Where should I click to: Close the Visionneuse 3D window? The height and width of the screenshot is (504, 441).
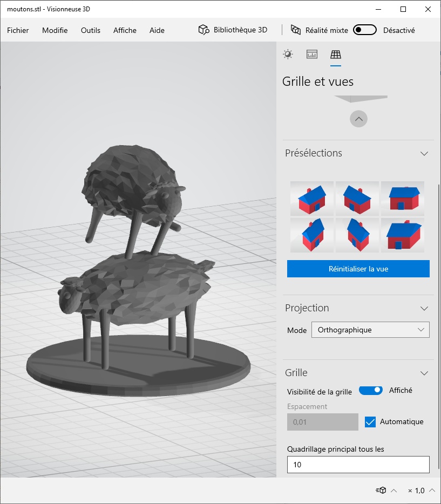click(x=428, y=9)
